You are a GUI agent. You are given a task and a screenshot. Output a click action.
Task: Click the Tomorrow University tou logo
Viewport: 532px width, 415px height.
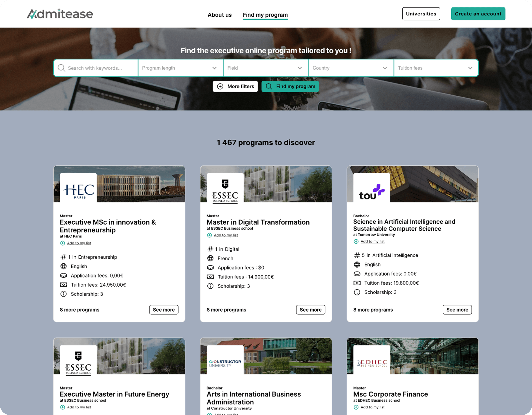click(372, 188)
